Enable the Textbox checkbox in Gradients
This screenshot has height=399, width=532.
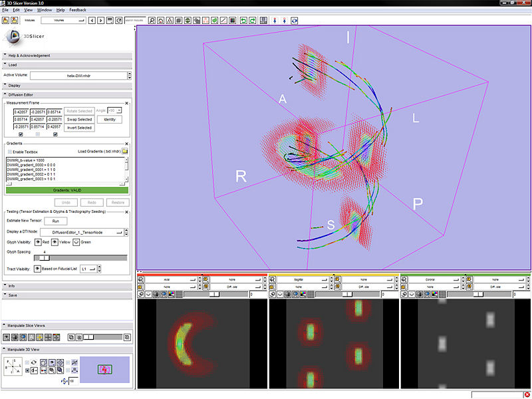[9, 152]
